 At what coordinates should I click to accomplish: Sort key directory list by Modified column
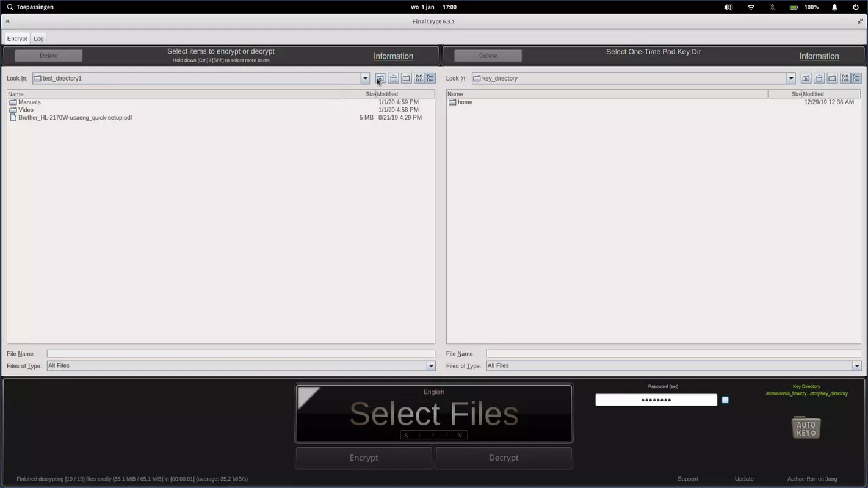tap(831, 94)
